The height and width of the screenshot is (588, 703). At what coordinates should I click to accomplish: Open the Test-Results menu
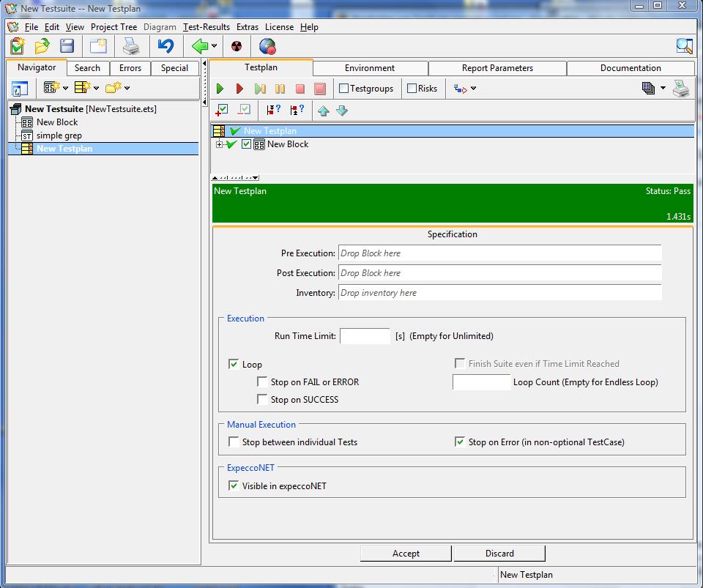(207, 27)
